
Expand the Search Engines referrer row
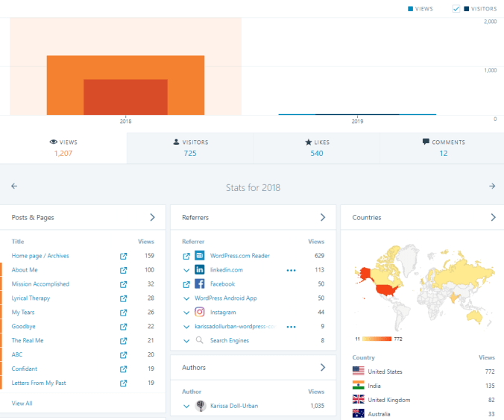pos(186,341)
